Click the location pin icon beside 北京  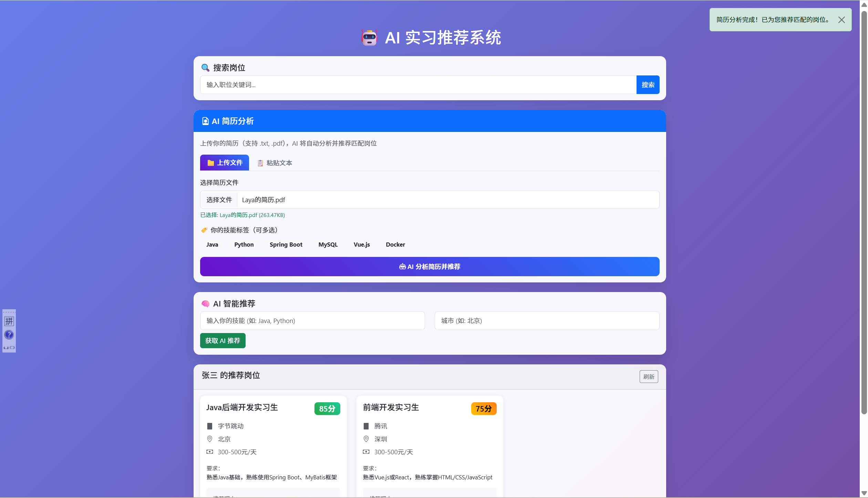coord(209,439)
